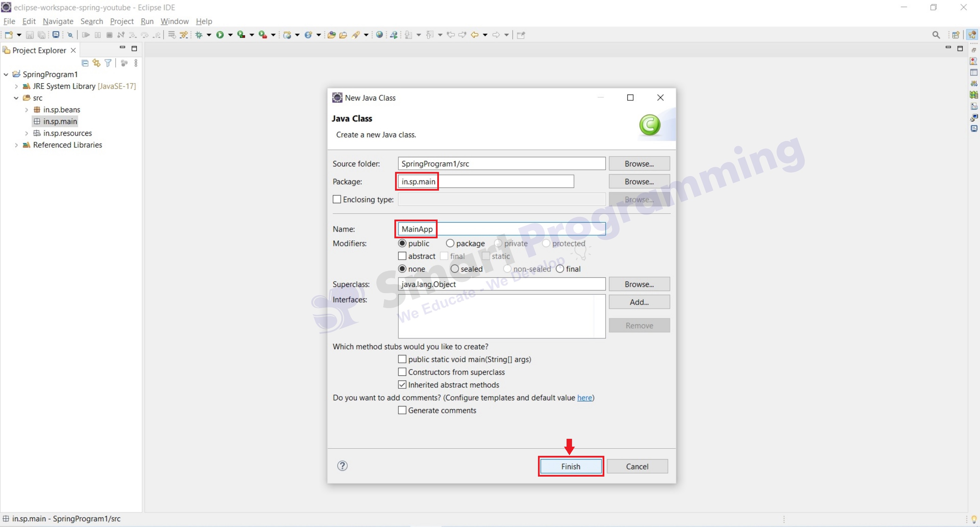The height and width of the screenshot is (527, 980).
Task: Click the Save All toolbar icon
Action: click(42, 35)
